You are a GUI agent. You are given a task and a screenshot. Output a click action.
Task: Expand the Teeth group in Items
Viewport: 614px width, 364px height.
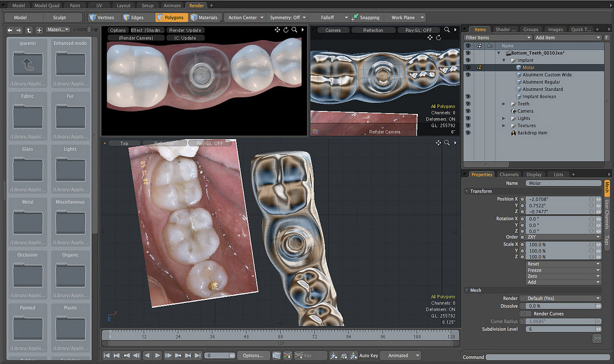tap(504, 104)
